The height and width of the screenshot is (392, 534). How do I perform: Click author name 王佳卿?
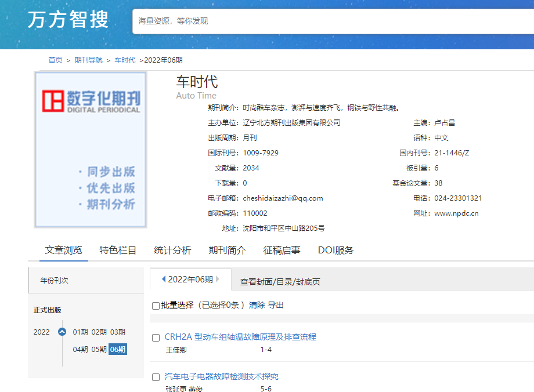pyautogui.click(x=176, y=350)
